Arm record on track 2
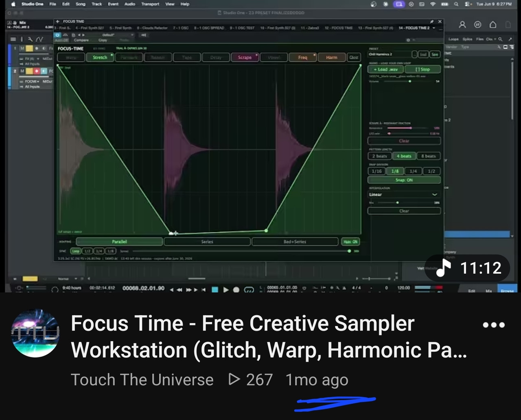 pos(37,71)
